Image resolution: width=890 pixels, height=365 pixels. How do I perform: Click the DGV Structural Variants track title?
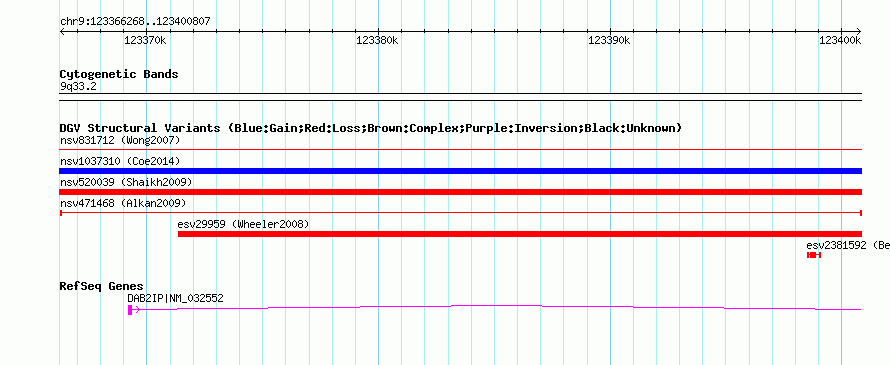(x=371, y=128)
